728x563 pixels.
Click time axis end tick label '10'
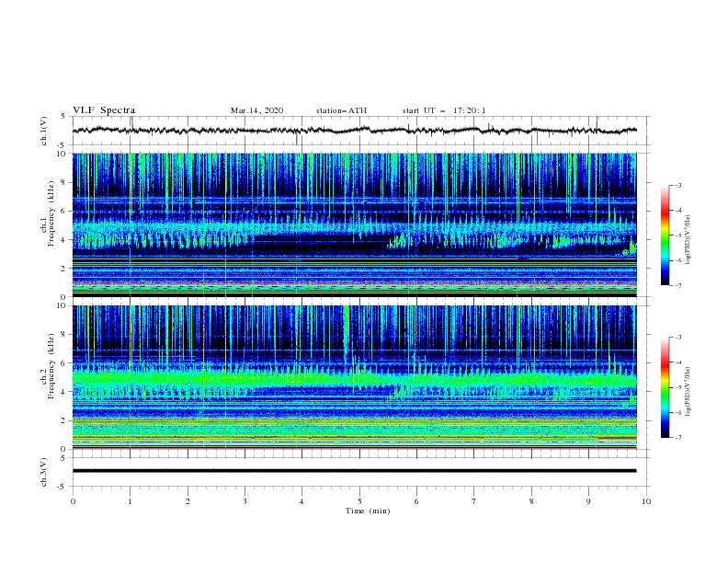click(646, 501)
